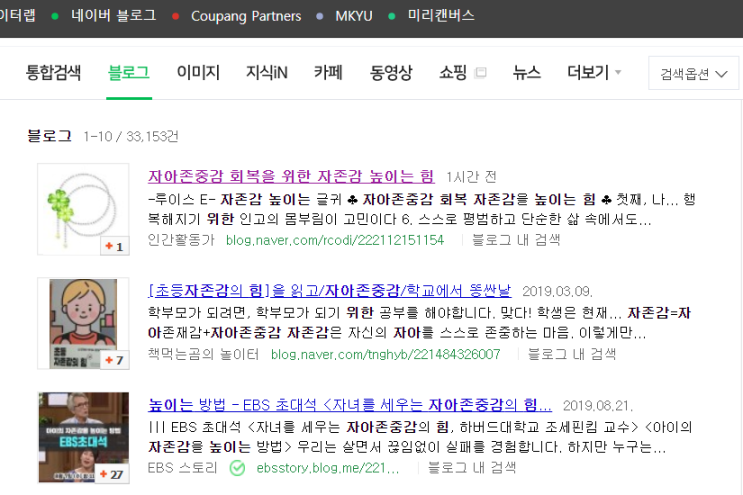Open the EBS초대석 video thumbnail
The height and width of the screenshot is (495, 743).
(x=83, y=437)
